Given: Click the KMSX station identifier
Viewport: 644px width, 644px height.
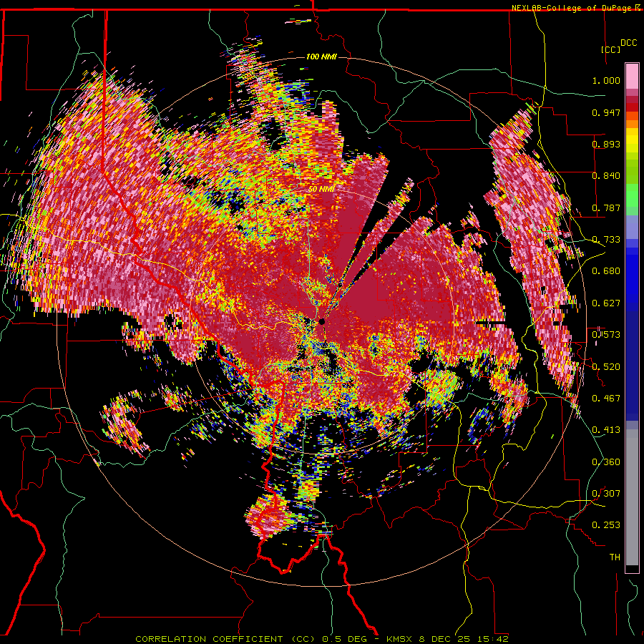Looking at the screenshot, I should tap(401, 639).
